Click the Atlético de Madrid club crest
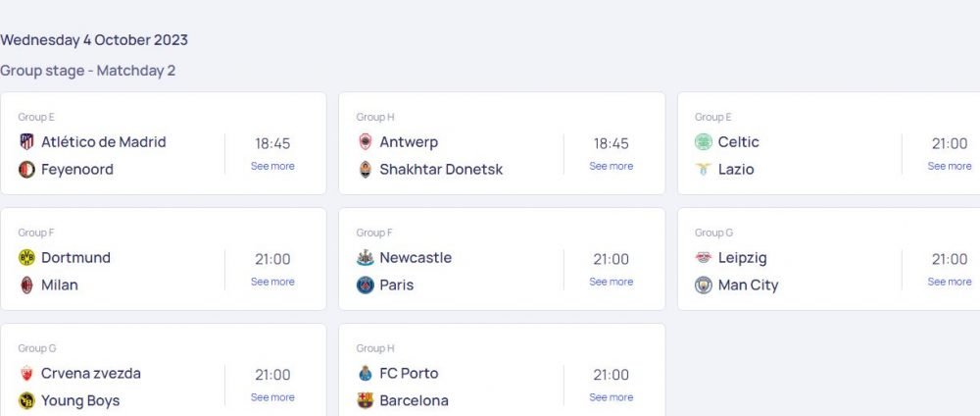The height and width of the screenshot is (416, 980). click(x=26, y=142)
